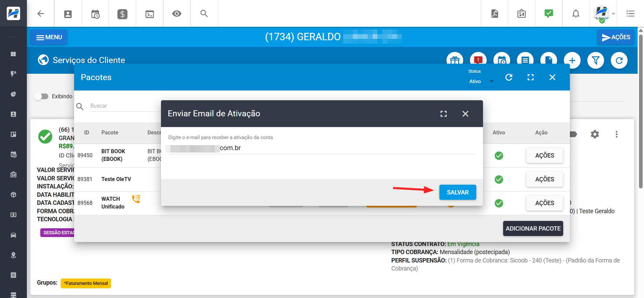Open the AÇÕES button in client header
The width and height of the screenshot is (644, 298).
[616, 37]
